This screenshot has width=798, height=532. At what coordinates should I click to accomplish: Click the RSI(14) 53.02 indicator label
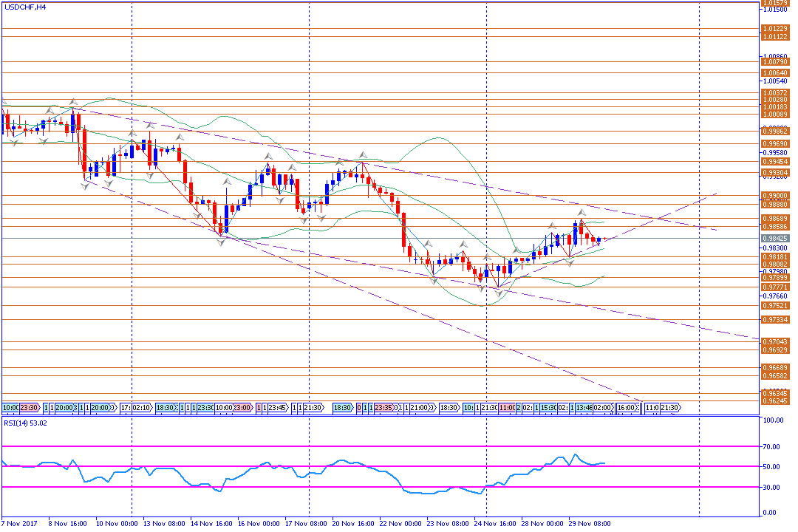pyautogui.click(x=25, y=423)
